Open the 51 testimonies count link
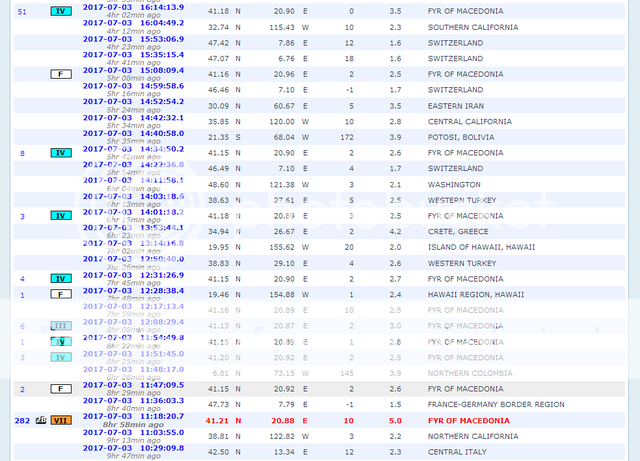Image resolution: width=640 pixels, height=461 pixels. tap(22, 11)
